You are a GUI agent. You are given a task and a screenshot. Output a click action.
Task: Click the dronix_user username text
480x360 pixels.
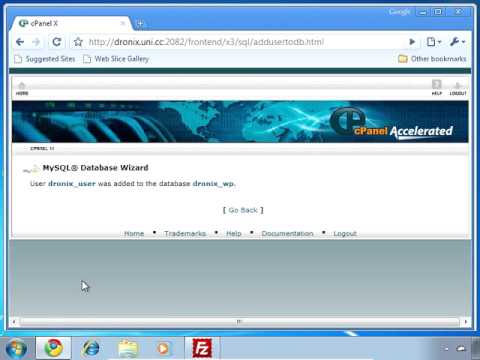point(72,184)
